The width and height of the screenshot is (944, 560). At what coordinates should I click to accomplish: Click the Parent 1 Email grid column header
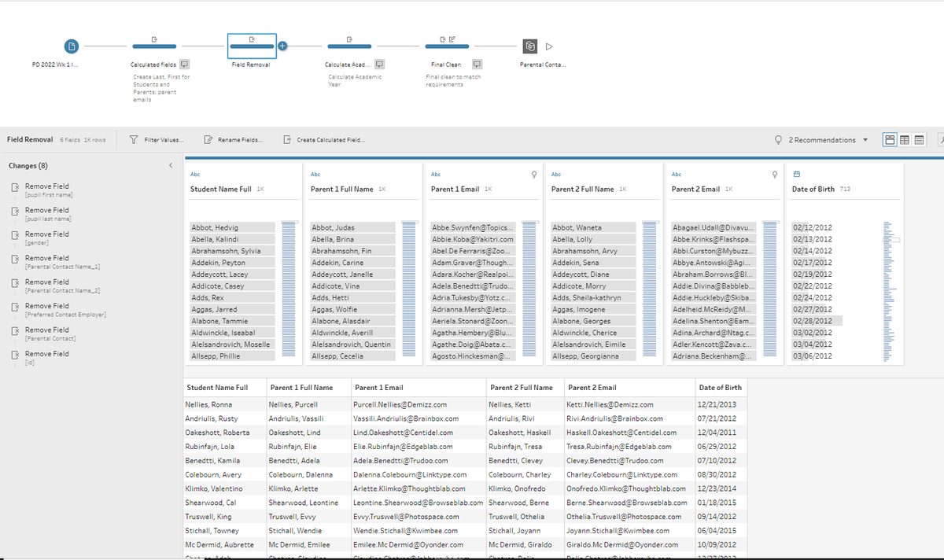point(419,388)
